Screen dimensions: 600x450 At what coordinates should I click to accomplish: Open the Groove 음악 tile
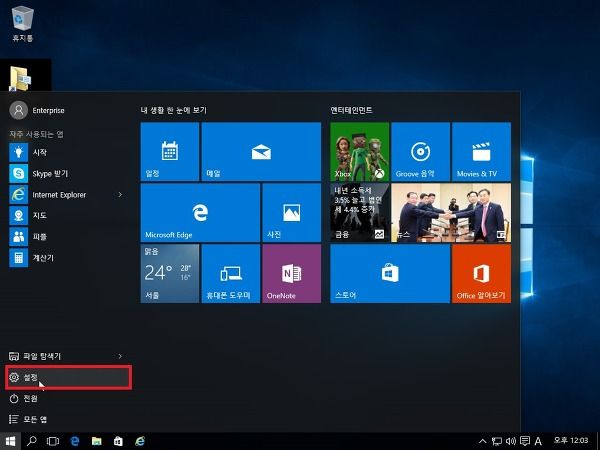coord(421,152)
